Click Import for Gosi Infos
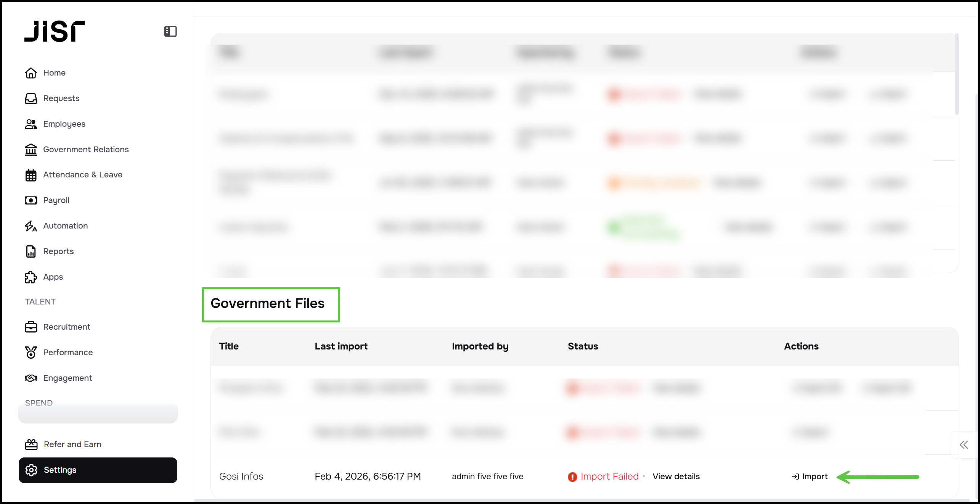 click(x=810, y=477)
